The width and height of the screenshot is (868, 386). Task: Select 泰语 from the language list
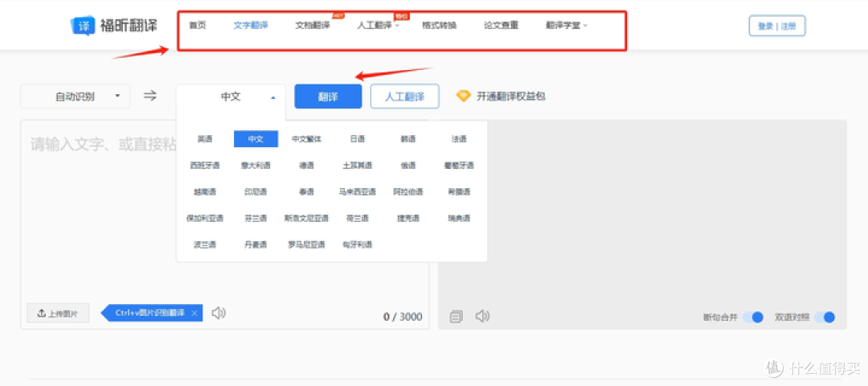coord(307,192)
